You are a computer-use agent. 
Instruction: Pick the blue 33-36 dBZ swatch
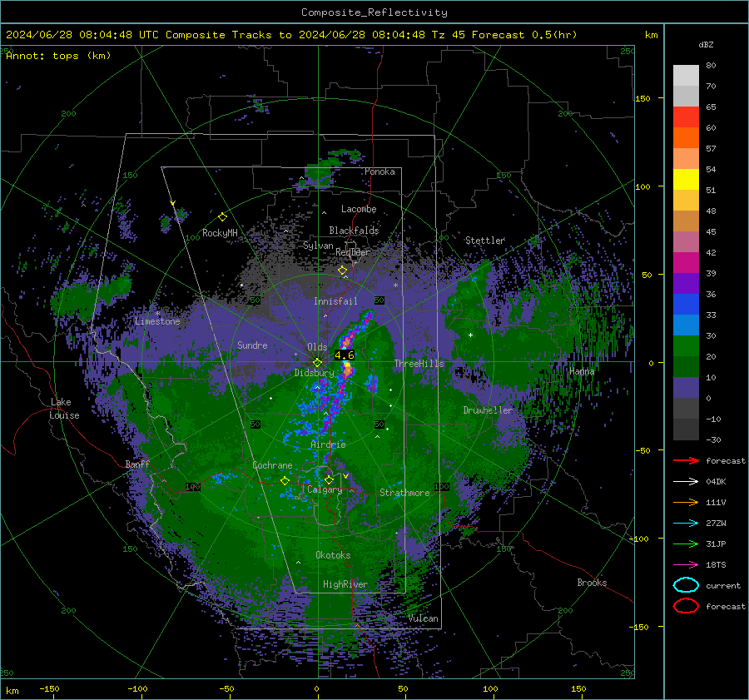click(x=686, y=305)
